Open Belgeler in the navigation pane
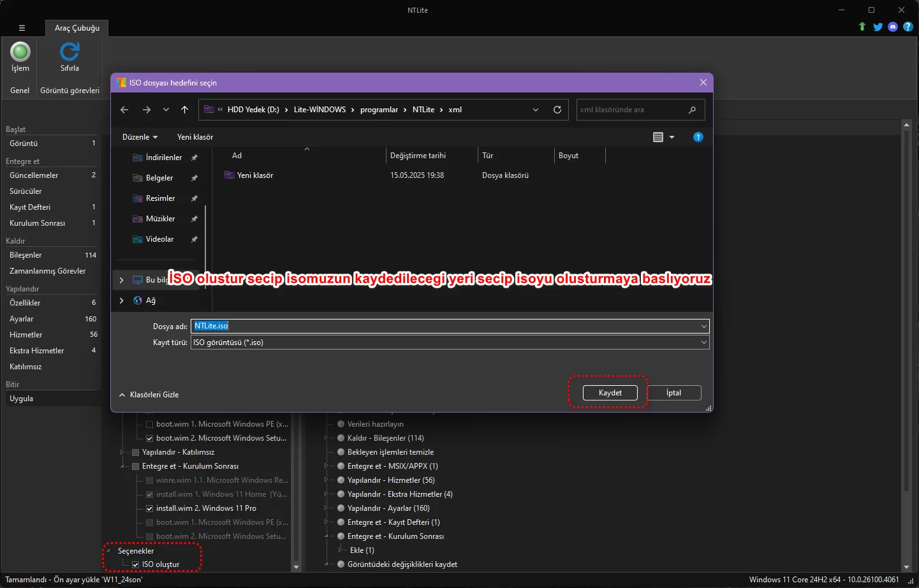 159,178
